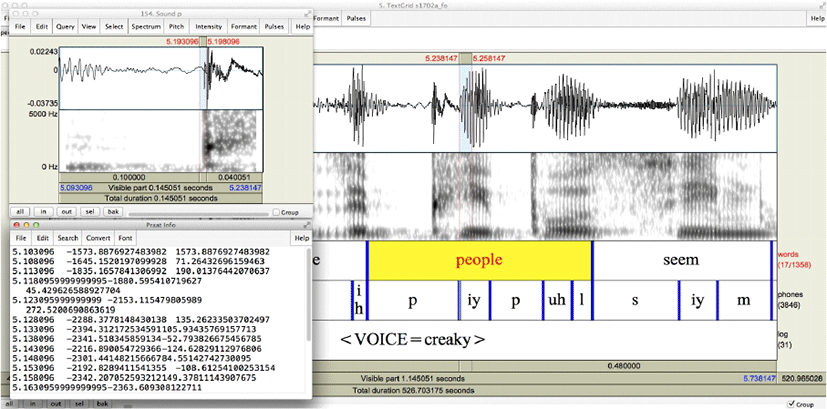Viewport: 827px width, 409px height.
Task: Open Intensity menu in Sound window
Action: tap(209, 26)
